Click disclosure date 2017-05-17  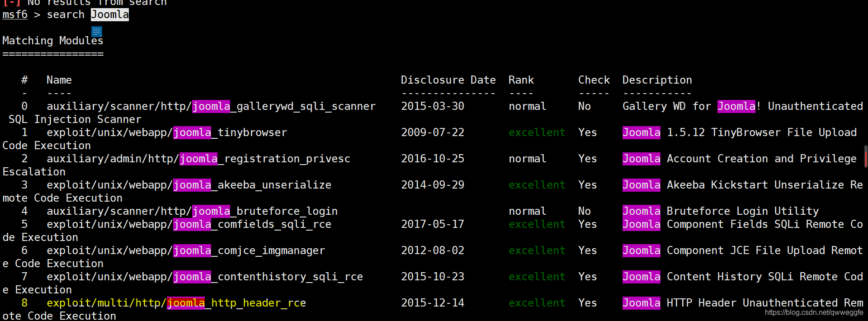click(433, 224)
